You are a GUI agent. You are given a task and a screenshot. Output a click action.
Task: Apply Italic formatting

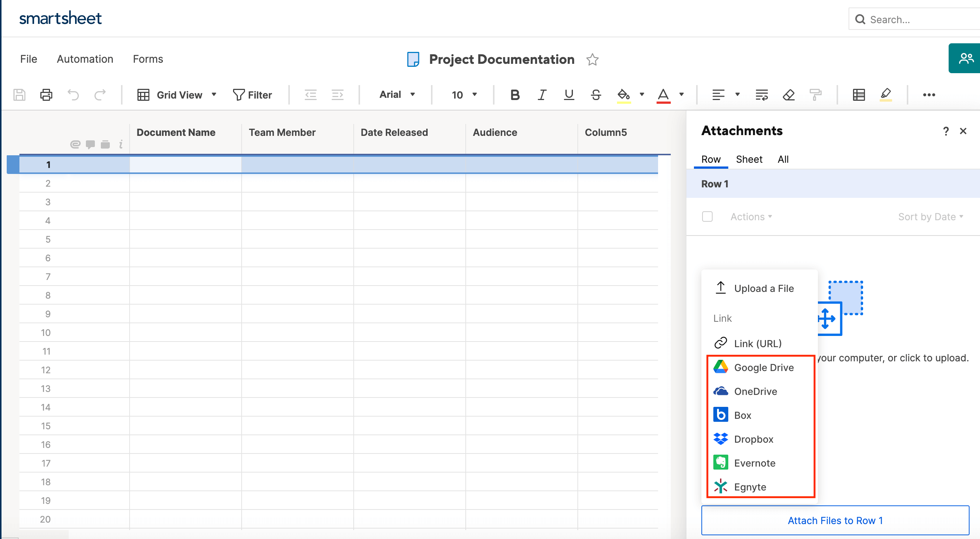click(542, 95)
